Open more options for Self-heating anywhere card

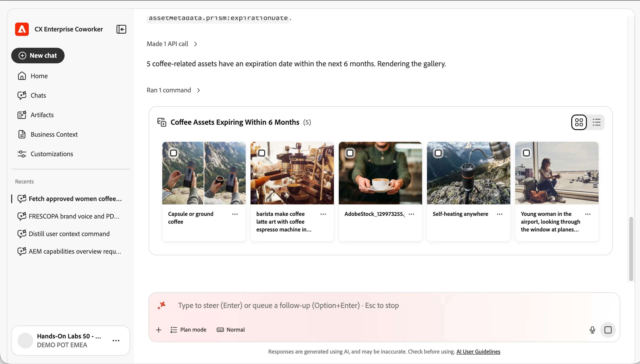(500, 214)
